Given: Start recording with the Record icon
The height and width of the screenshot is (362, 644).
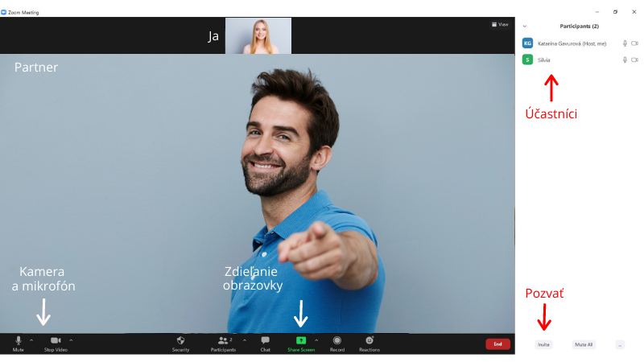Looking at the screenshot, I should click(x=336, y=341).
